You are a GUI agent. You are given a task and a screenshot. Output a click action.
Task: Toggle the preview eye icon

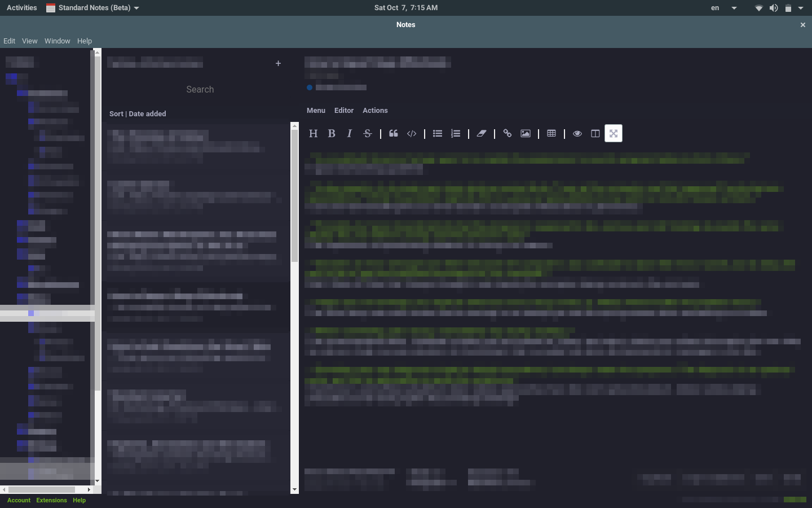point(577,134)
